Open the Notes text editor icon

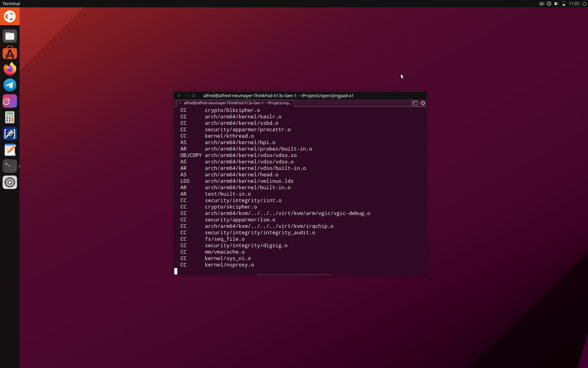coord(10,150)
